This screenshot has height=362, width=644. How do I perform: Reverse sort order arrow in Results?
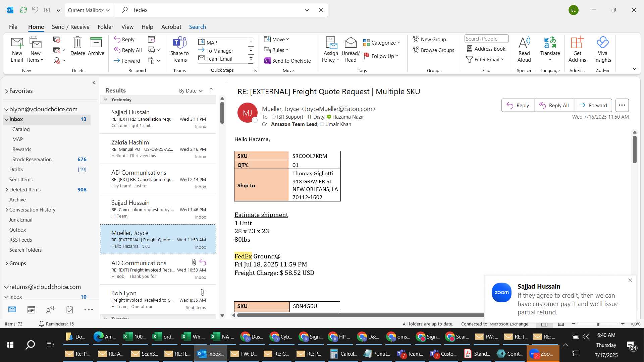coord(211,90)
